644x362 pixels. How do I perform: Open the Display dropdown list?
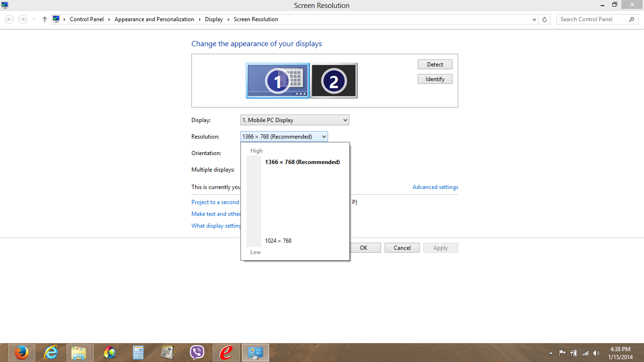click(x=295, y=120)
